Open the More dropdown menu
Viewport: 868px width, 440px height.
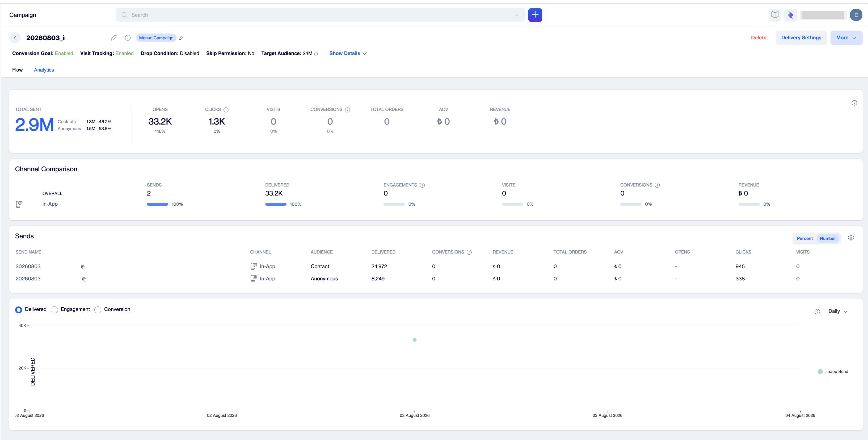pyautogui.click(x=846, y=38)
